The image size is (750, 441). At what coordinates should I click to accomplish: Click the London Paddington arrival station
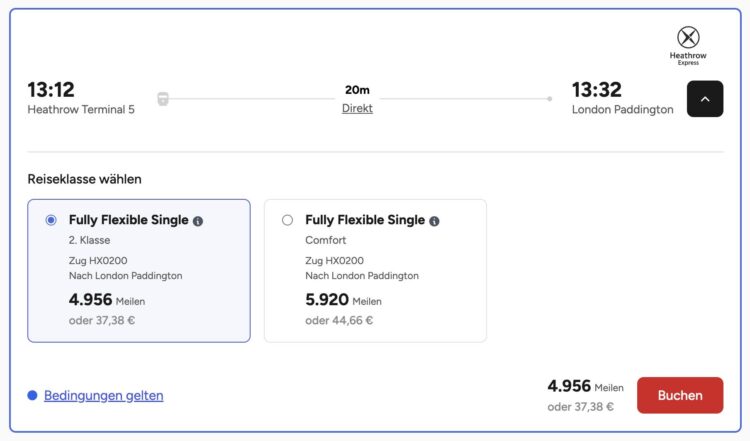tap(622, 110)
